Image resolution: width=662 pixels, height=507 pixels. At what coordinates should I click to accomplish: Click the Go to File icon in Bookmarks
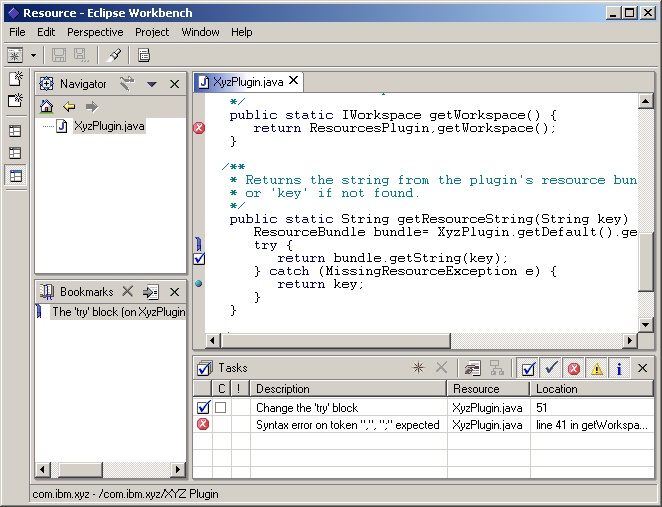pyautogui.click(x=150, y=292)
